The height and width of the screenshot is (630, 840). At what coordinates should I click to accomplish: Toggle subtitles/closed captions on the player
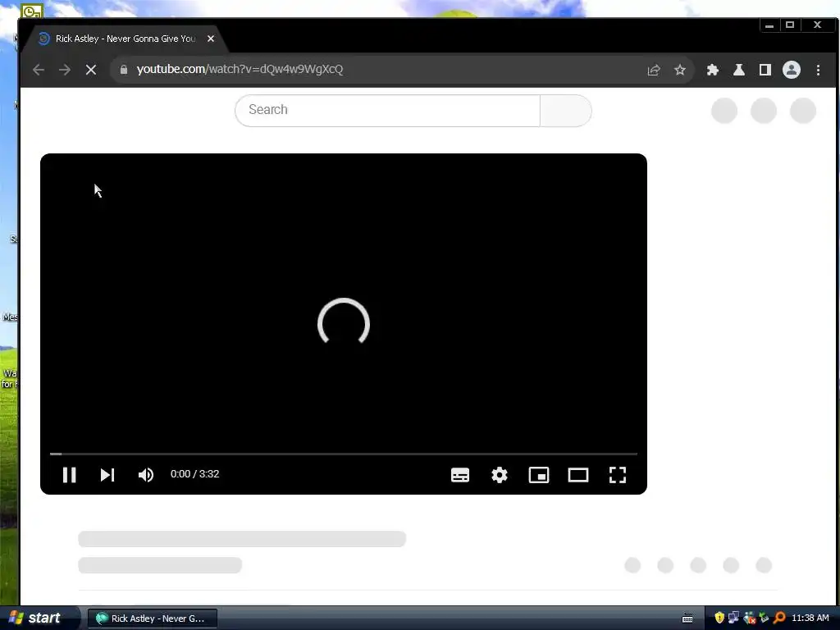pyautogui.click(x=460, y=475)
